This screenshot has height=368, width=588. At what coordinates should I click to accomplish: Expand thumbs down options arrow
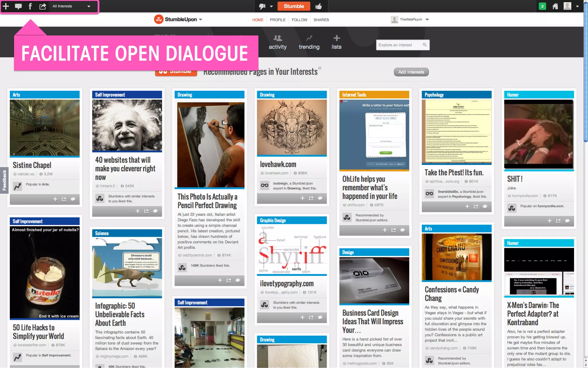point(271,6)
